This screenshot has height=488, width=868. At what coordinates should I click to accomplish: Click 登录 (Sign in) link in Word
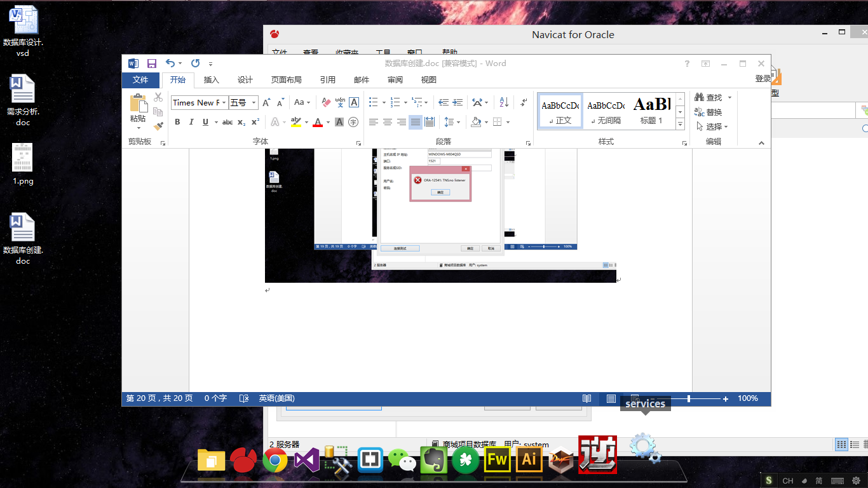click(x=763, y=79)
